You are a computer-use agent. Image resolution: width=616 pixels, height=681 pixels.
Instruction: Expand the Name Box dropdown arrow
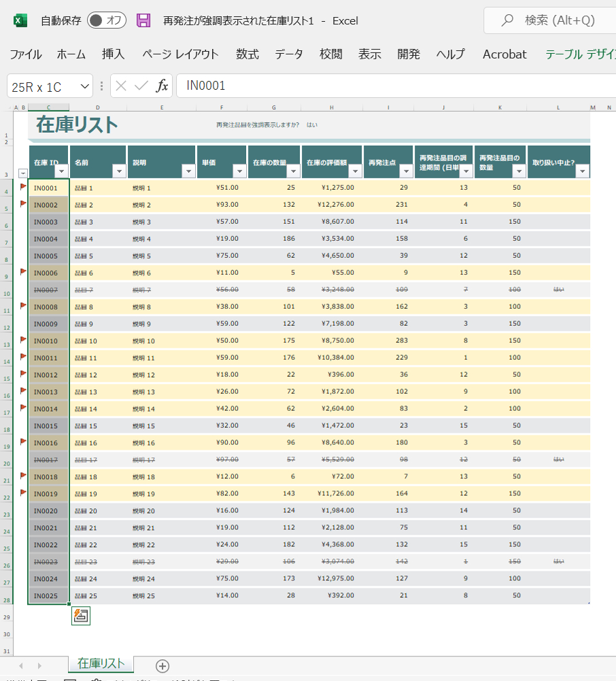pos(85,86)
